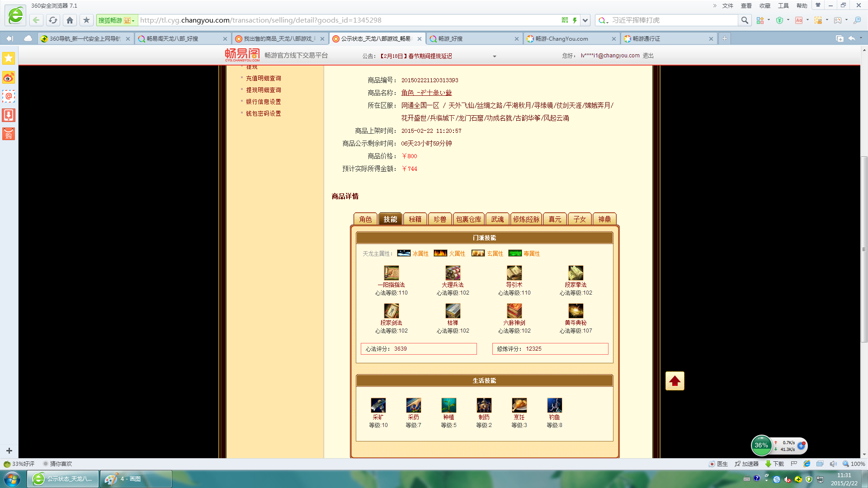Switch to the 包裹仓库 tab
Viewport: 868px width, 488px height.
468,219
